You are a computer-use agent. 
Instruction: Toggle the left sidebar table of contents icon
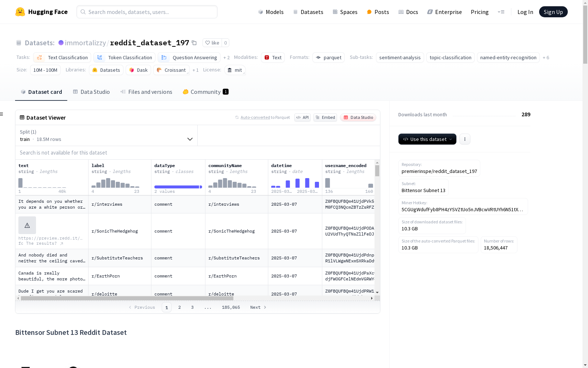(x=2, y=114)
